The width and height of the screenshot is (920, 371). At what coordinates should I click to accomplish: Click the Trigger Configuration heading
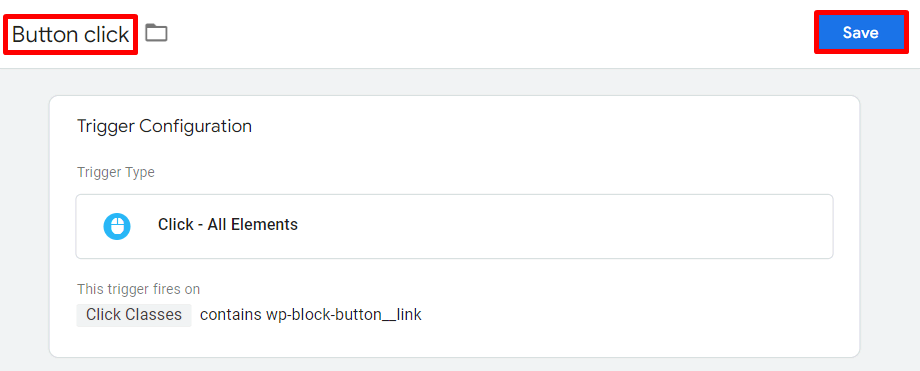coord(164,126)
